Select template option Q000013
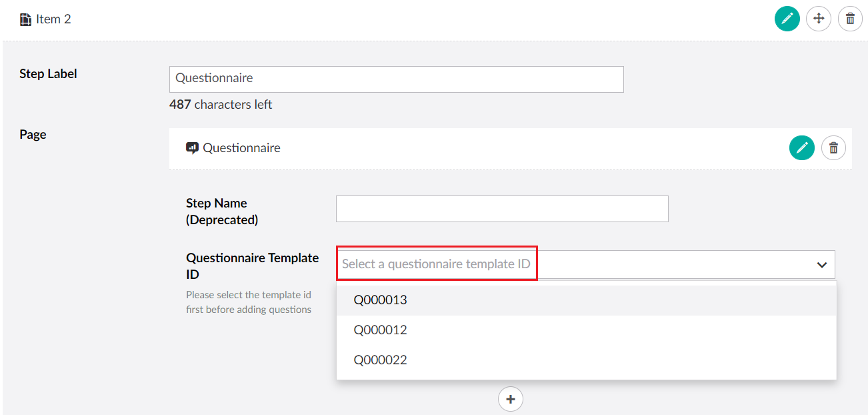Viewport: 868px width, 415px height. pos(380,300)
